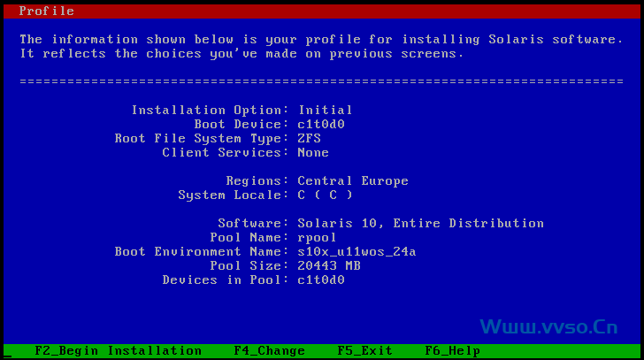Start install via F2_Begin Installation

(119, 351)
